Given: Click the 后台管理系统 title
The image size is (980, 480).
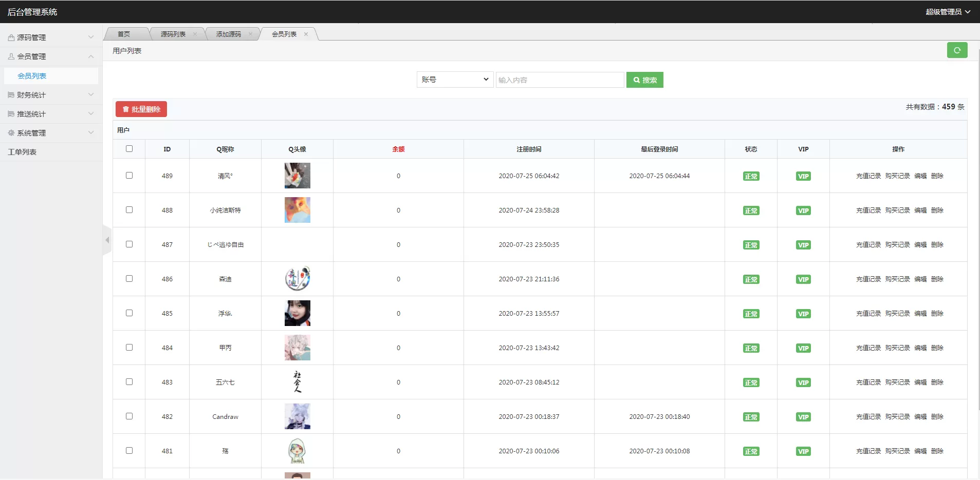Looking at the screenshot, I should click(32, 12).
